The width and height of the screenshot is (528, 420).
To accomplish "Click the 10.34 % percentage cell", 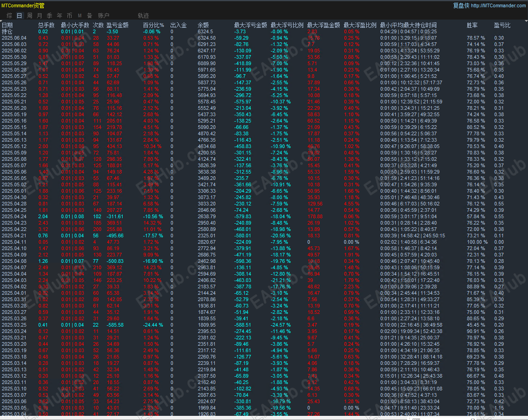I will pyautogui.click(x=153, y=146).
